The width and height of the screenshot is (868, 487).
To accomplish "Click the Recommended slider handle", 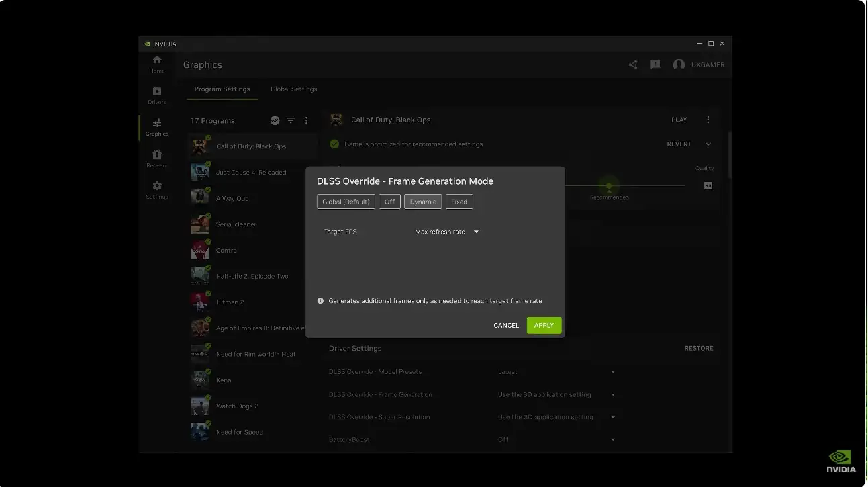I will pos(609,186).
